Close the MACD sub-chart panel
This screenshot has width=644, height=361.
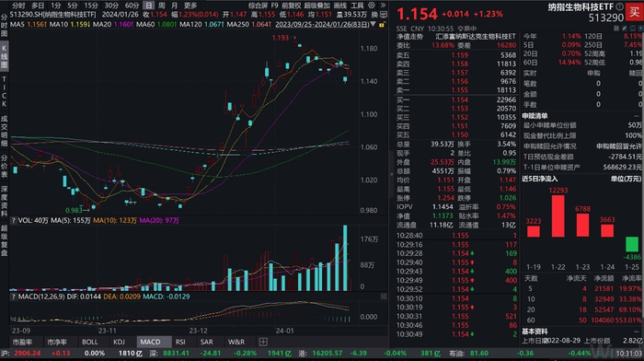click(x=384, y=297)
